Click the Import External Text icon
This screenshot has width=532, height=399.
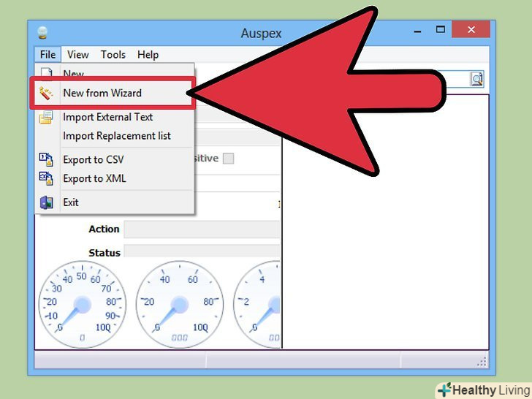(x=46, y=118)
